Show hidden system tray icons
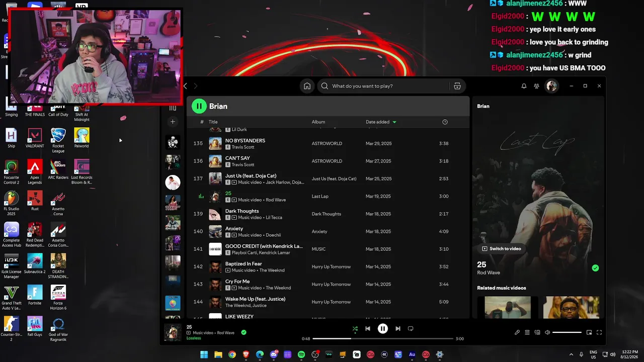Image resolution: width=644 pixels, height=362 pixels. (x=571, y=354)
